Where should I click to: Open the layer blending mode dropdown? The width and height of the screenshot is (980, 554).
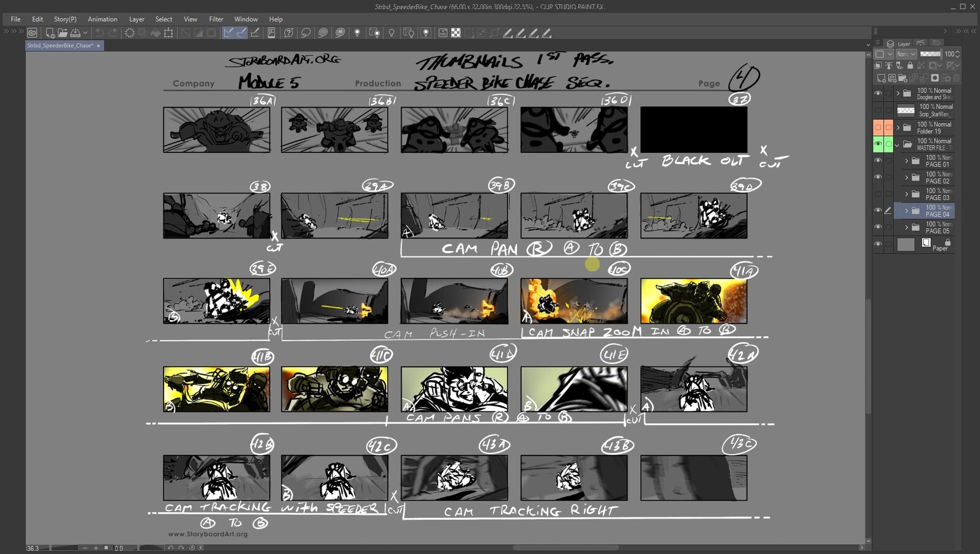click(x=906, y=54)
